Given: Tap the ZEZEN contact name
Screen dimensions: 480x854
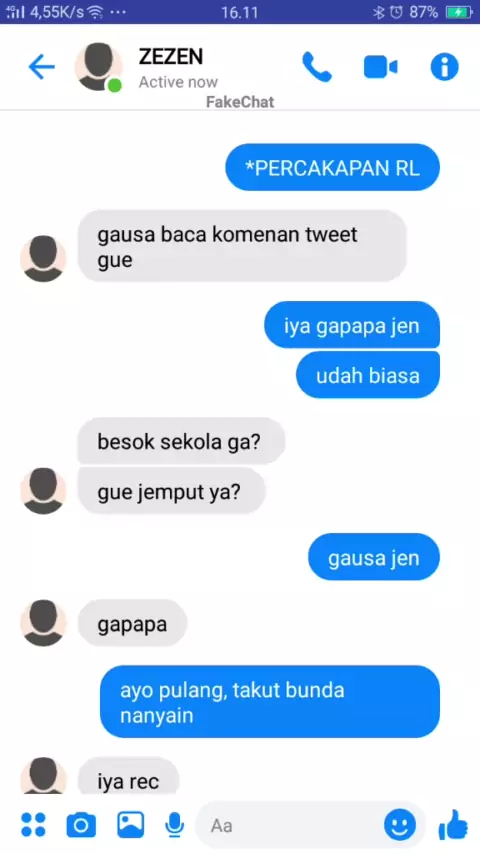Looking at the screenshot, I should pyautogui.click(x=171, y=57).
